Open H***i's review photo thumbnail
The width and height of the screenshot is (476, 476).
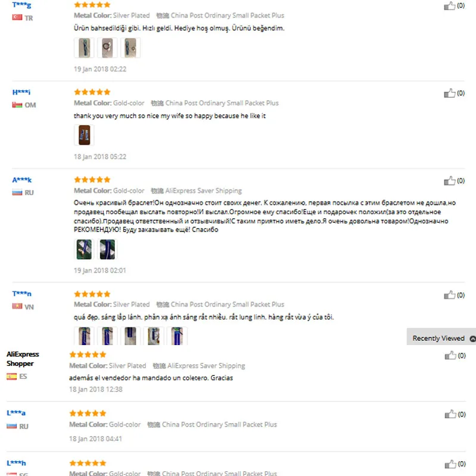(84, 135)
